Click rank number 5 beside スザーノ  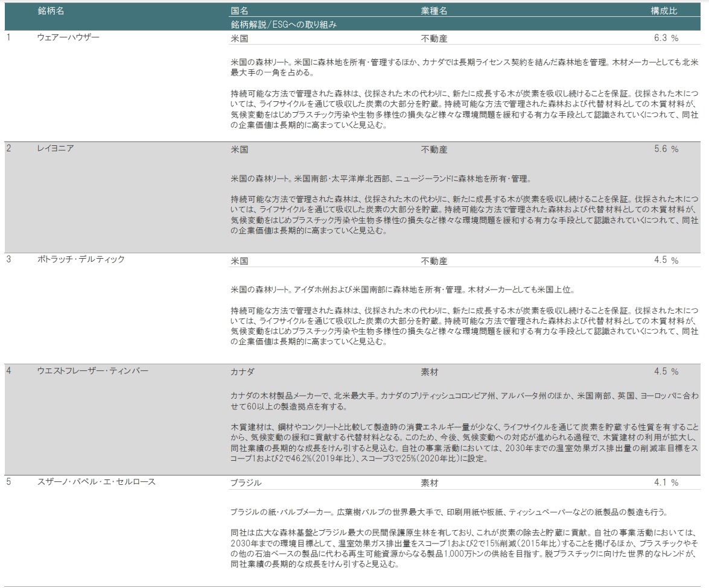click(8, 482)
